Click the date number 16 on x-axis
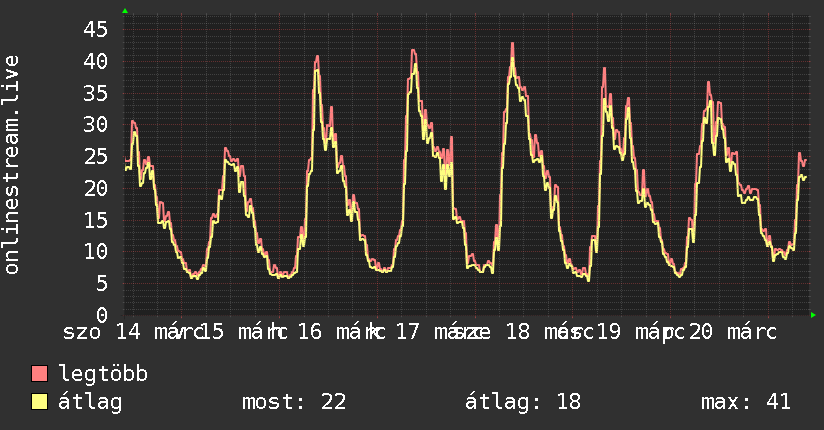Image resolution: width=824 pixels, height=430 pixels. click(x=310, y=332)
